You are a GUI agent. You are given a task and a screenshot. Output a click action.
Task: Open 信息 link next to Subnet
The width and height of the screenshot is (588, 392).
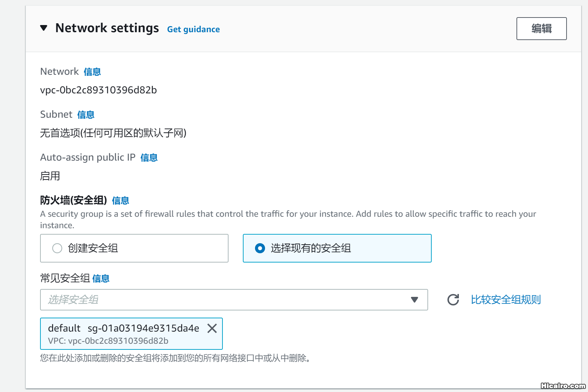coord(85,115)
